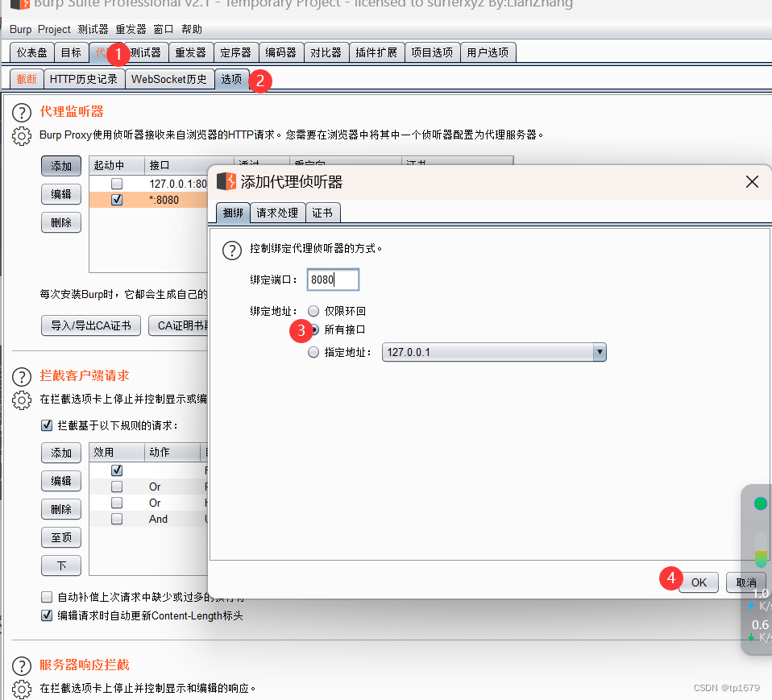Switch to the 仪表盘 tab
772x700 pixels.
[32, 52]
